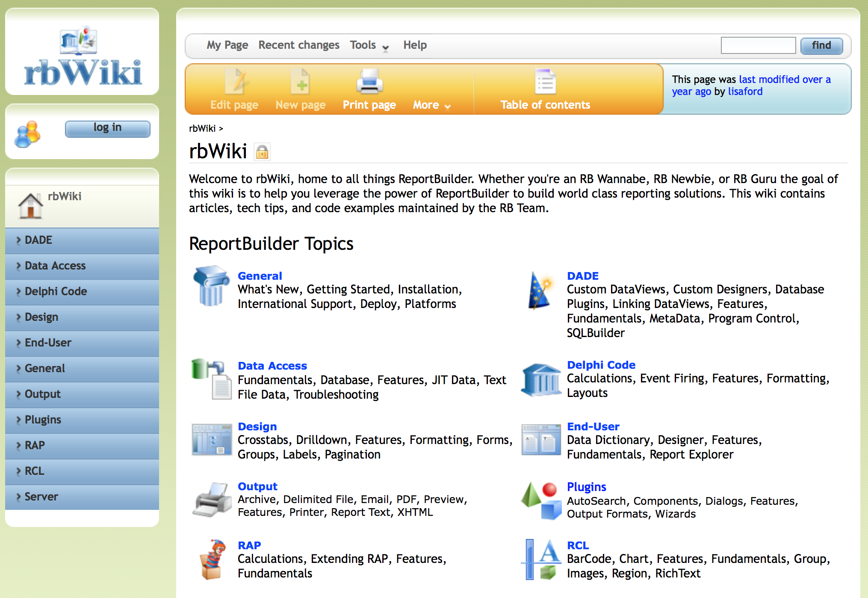Open the End-User topic heading link
Image resolution: width=868 pixels, height=598 pixels.
tap(593, 426)
